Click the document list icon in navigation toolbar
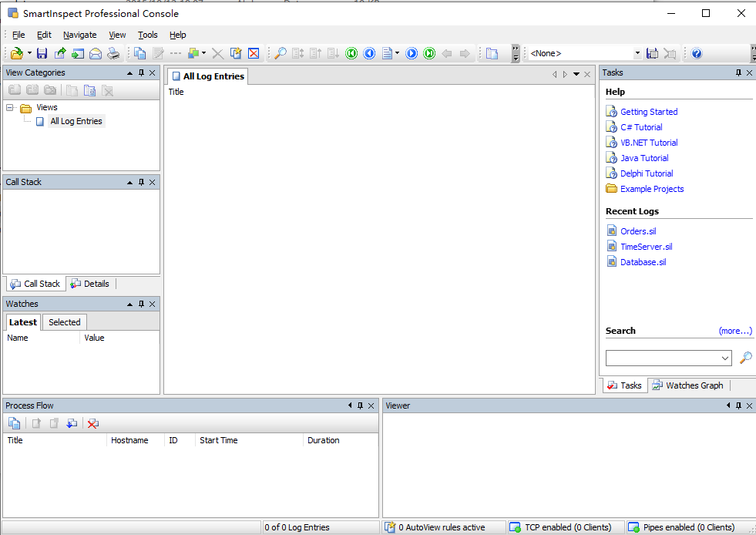The width and height of the screenshot is (756, 535). pyautogui.click(x=387, y=53)
